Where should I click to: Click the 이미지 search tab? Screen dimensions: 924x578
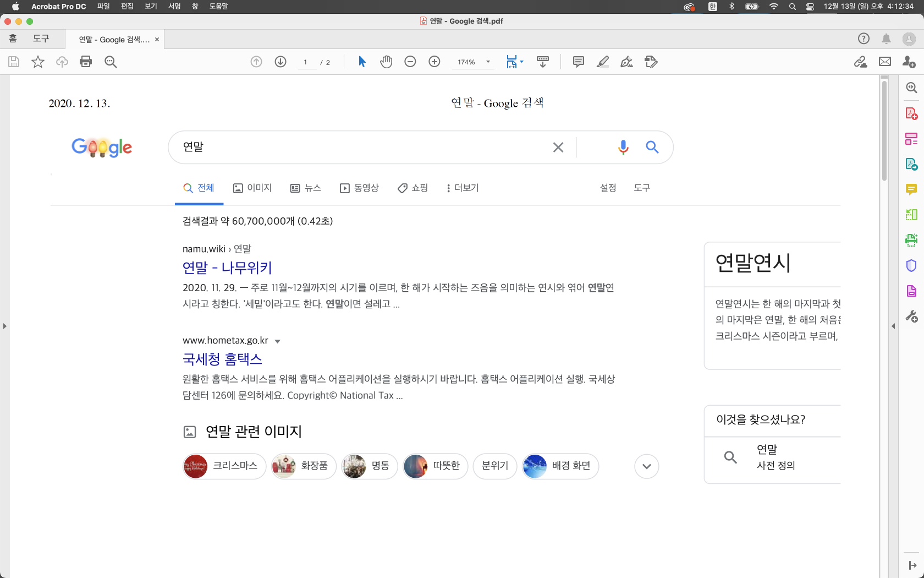pyautogui.click(x=252, y=188)
